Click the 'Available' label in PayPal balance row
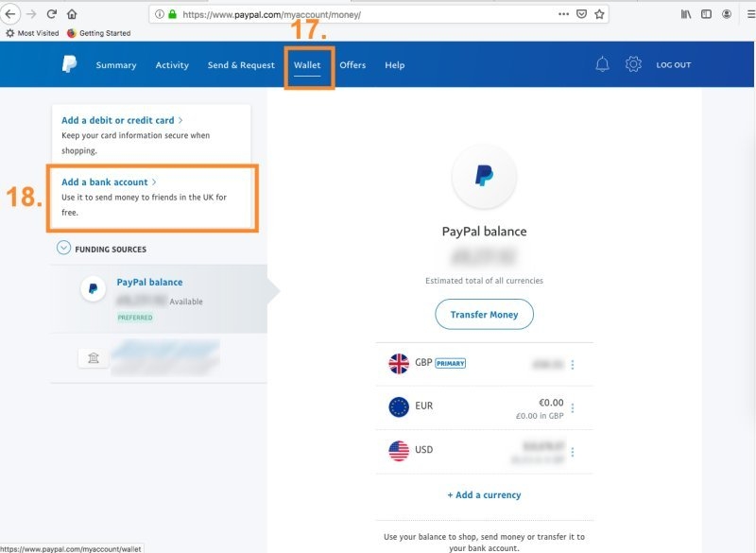 [186, 302]
